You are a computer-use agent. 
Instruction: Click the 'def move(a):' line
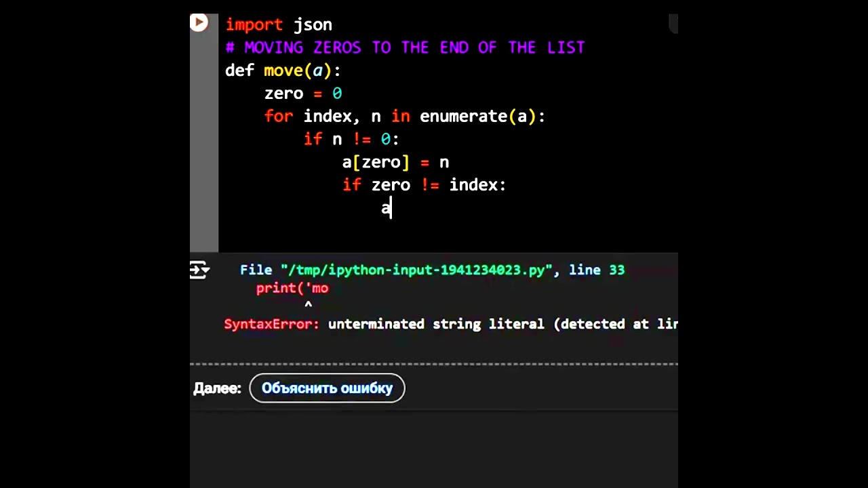[x=283, y=70]
